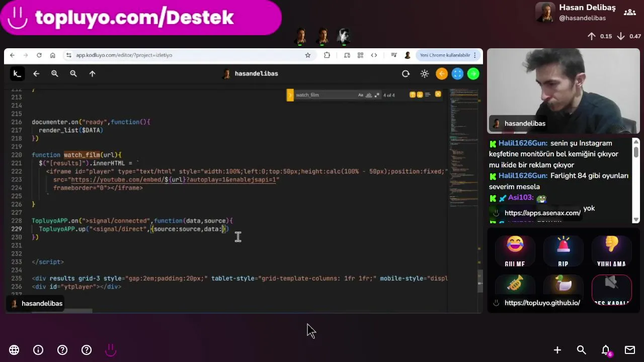Open the Chrome three-dot menu

point(474,55)
